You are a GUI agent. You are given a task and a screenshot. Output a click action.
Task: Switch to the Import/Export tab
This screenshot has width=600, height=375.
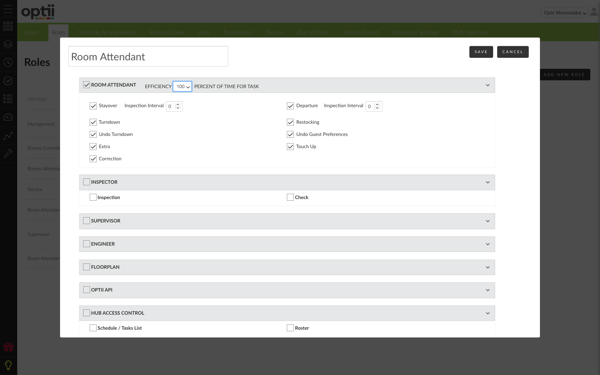tap(360, 33)
